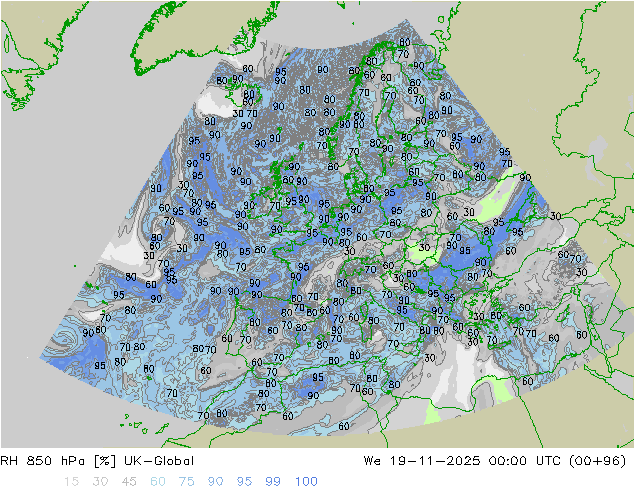Screen dimensions: 634x490
Task: Select legend value 45
Action: (x=129, y=482)
